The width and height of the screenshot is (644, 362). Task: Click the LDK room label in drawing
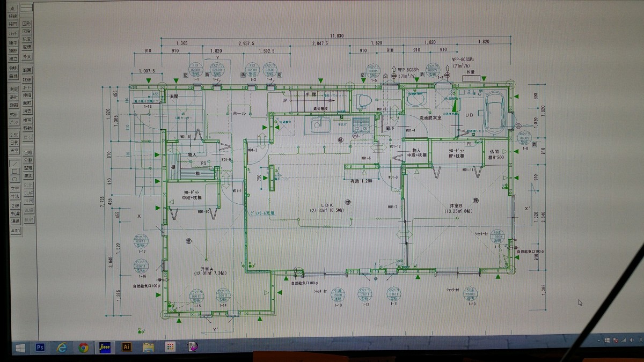328,205
